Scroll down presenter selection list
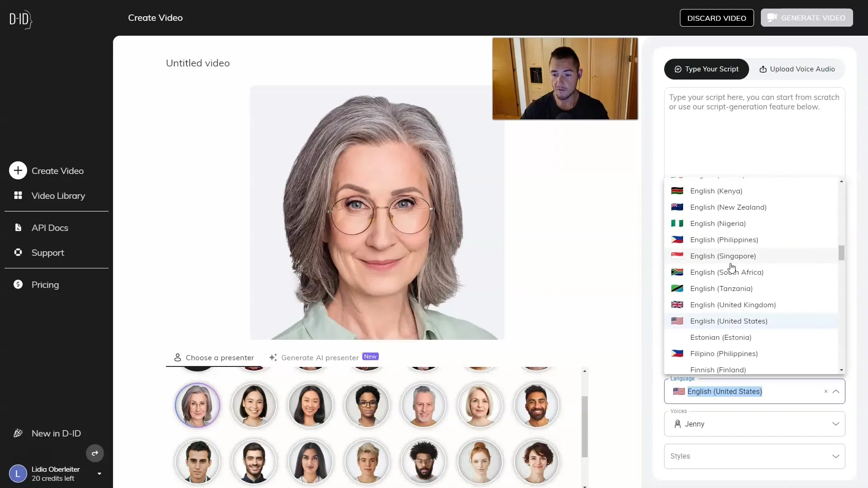 585,486
